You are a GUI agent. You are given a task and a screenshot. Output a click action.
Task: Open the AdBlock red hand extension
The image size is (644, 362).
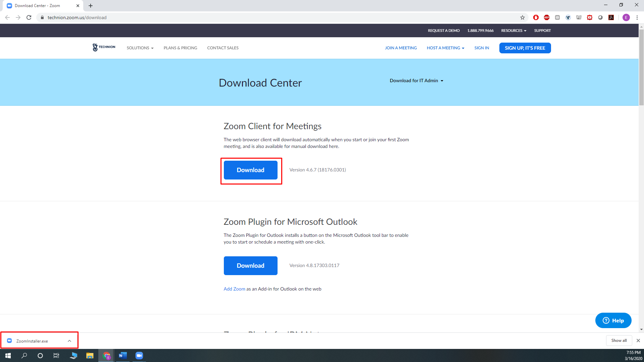[x=536, y=17]
